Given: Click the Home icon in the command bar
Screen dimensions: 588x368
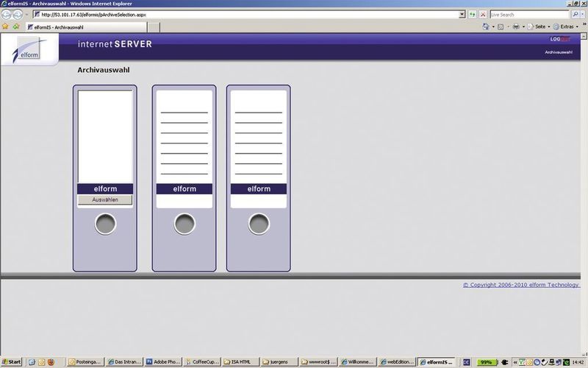Looking at the screenshot, I should coord(487,26).
